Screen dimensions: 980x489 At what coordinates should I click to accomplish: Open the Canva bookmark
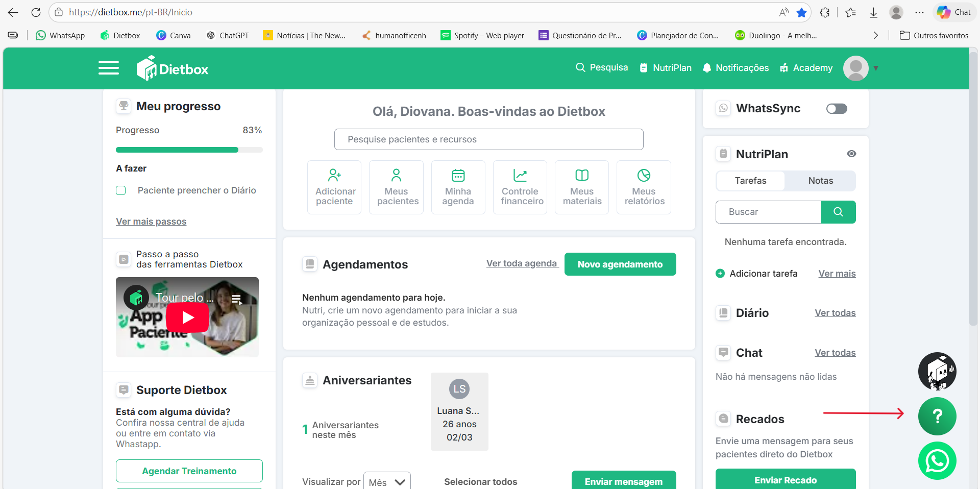(174, 35)
